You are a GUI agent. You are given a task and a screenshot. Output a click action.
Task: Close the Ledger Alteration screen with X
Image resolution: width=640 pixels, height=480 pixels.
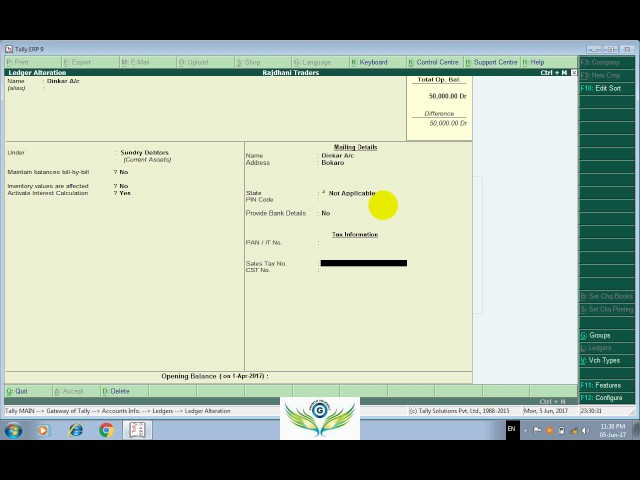[x=574, y=73]
